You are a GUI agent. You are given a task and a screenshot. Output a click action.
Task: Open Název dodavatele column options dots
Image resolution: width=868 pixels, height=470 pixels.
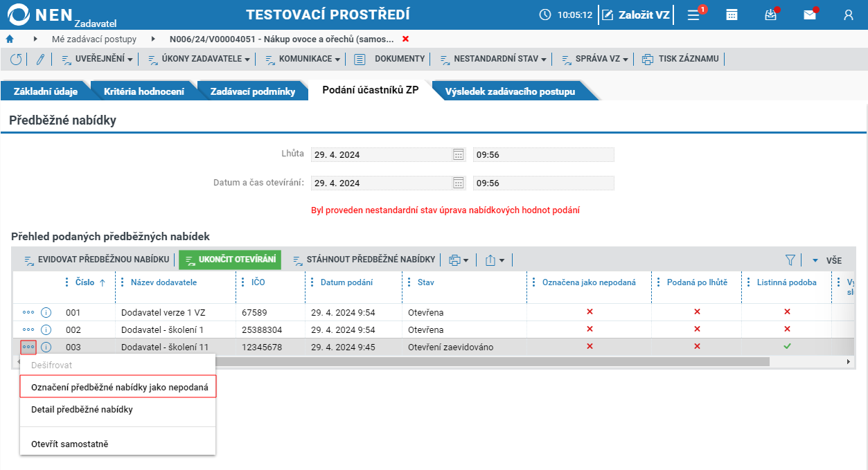click(123, 282)
